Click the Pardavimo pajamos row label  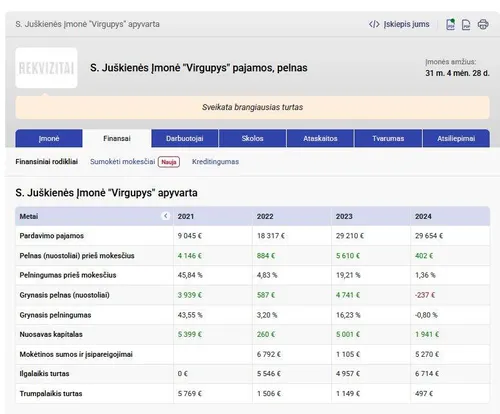pos(52,236)
